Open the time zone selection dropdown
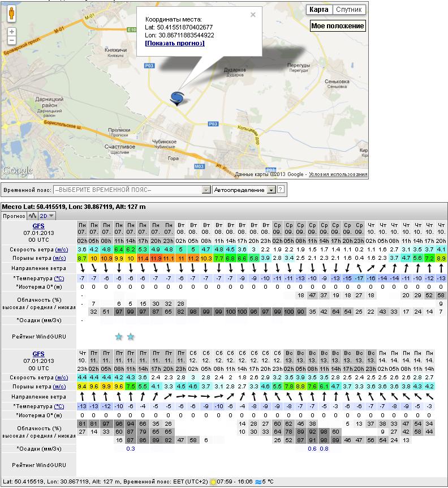 (x=206, y=190)
